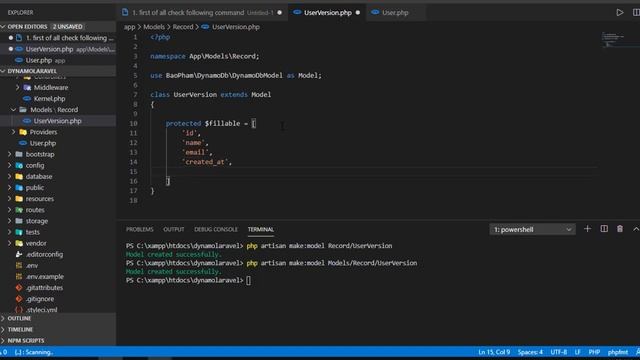
Task: Kill terminal with trash icon
Action: (x=620, y=229)
